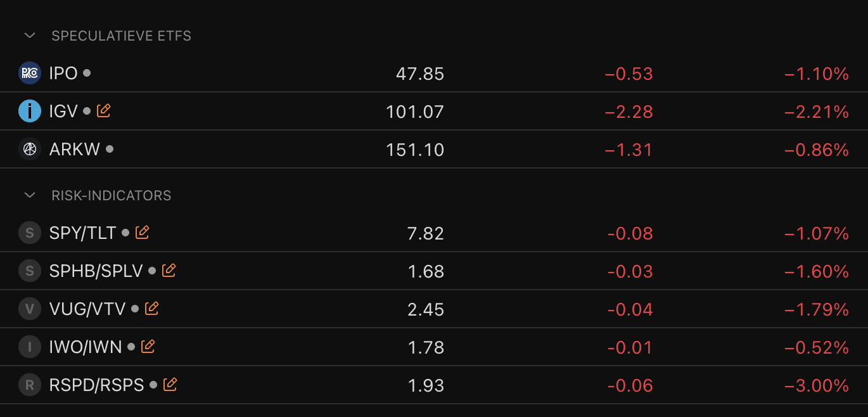This screenshot has width=868, height=417.
Task: Click the Risk-Indicators section header label
Action: pyautogui.click(x=112, y=195)
